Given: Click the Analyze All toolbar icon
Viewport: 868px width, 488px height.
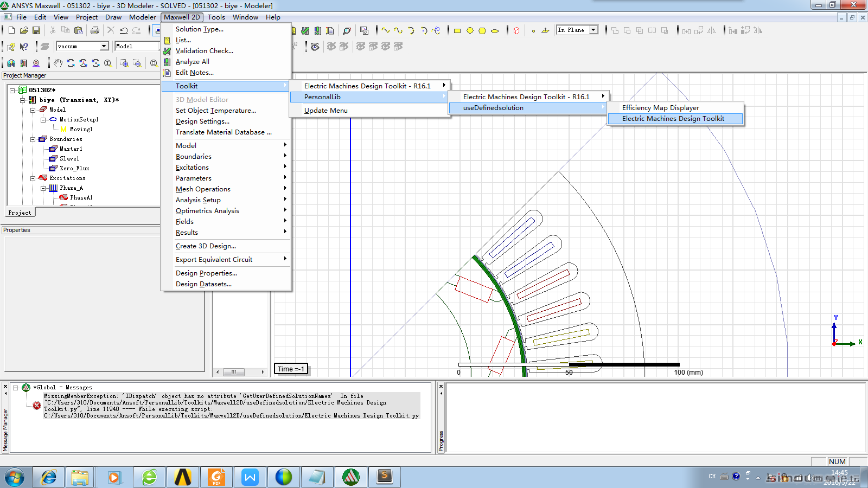Looking at the screenshot, I should 318,31.
